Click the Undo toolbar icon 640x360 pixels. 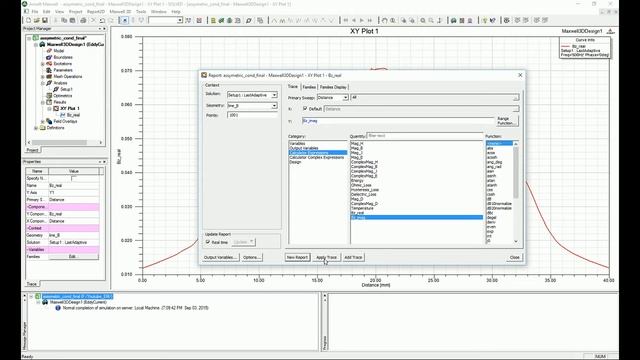point(102,20)
